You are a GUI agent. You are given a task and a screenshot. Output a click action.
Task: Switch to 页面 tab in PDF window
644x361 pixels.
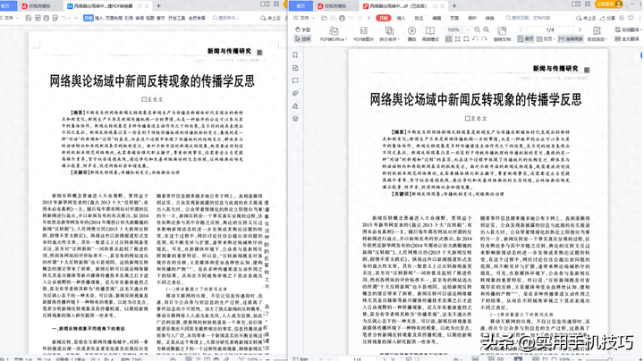454,18
